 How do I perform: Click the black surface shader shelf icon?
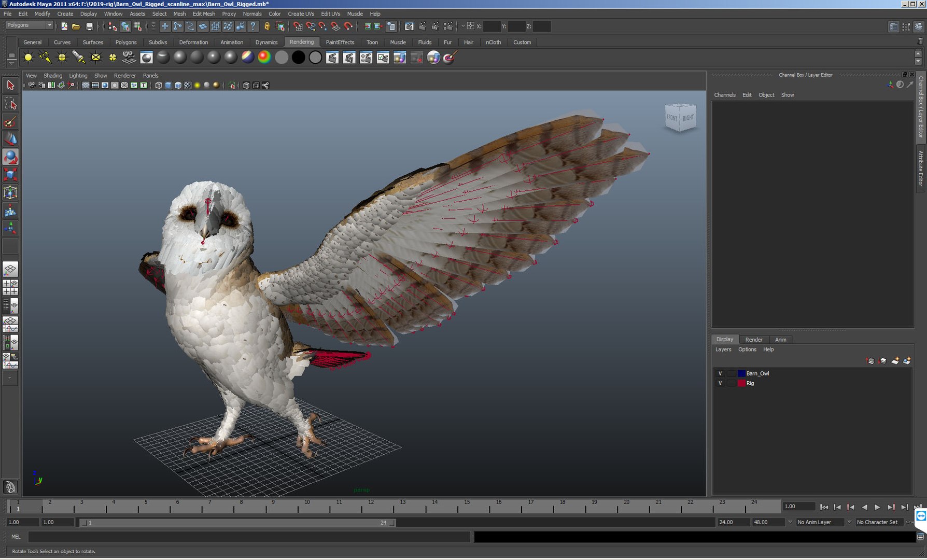[298, 58]
